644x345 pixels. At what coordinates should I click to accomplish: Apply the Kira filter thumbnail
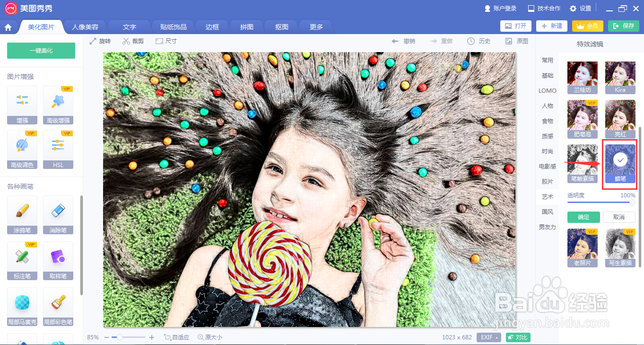(x=620, y=78)
